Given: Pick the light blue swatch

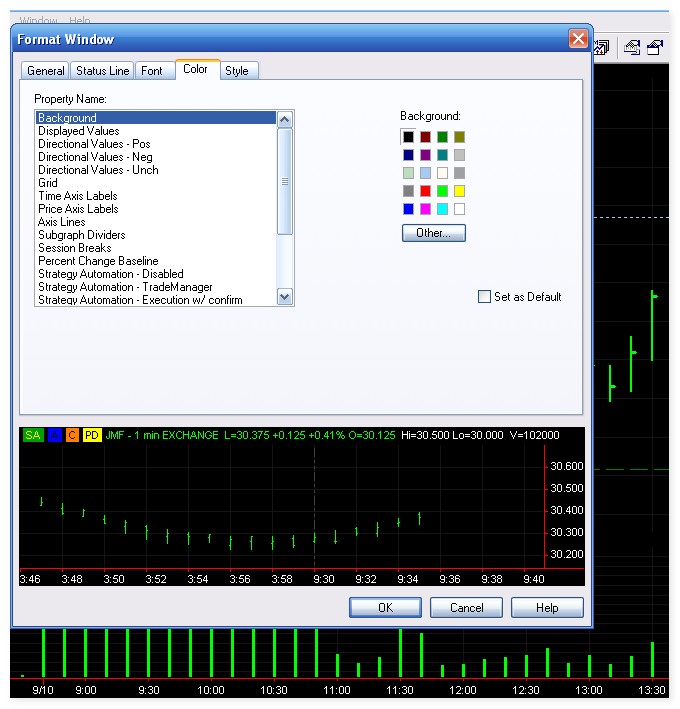Looking at the screenshot, I should coord(425,173).
